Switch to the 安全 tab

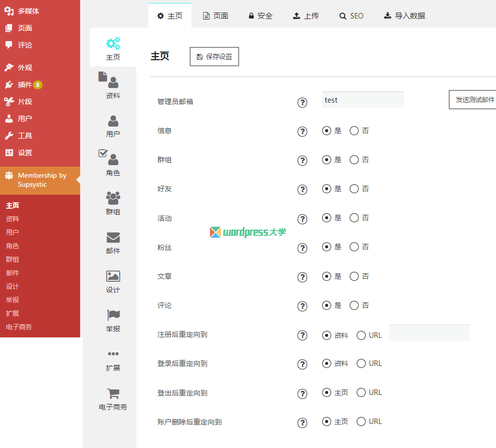tap(261, 16)
